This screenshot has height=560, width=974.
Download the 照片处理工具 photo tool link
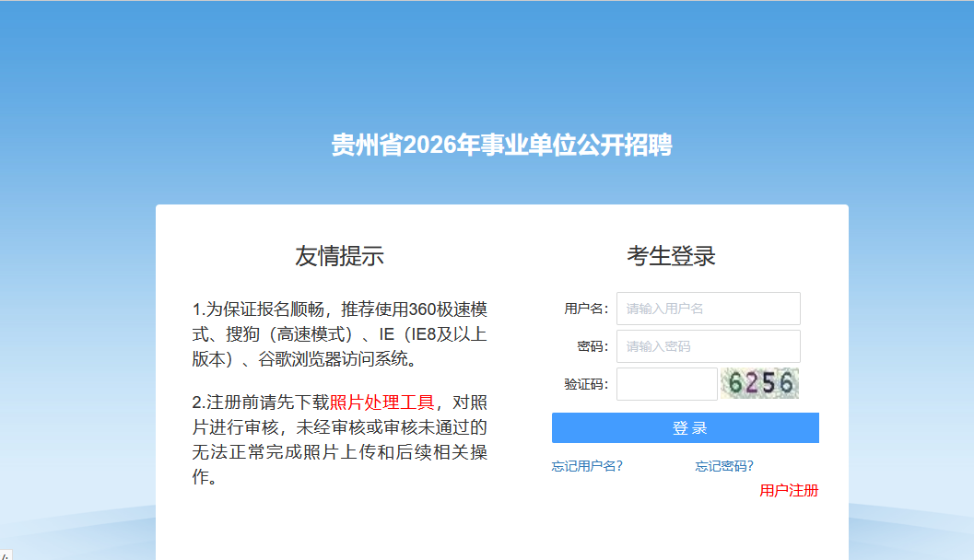coord(381,402)
